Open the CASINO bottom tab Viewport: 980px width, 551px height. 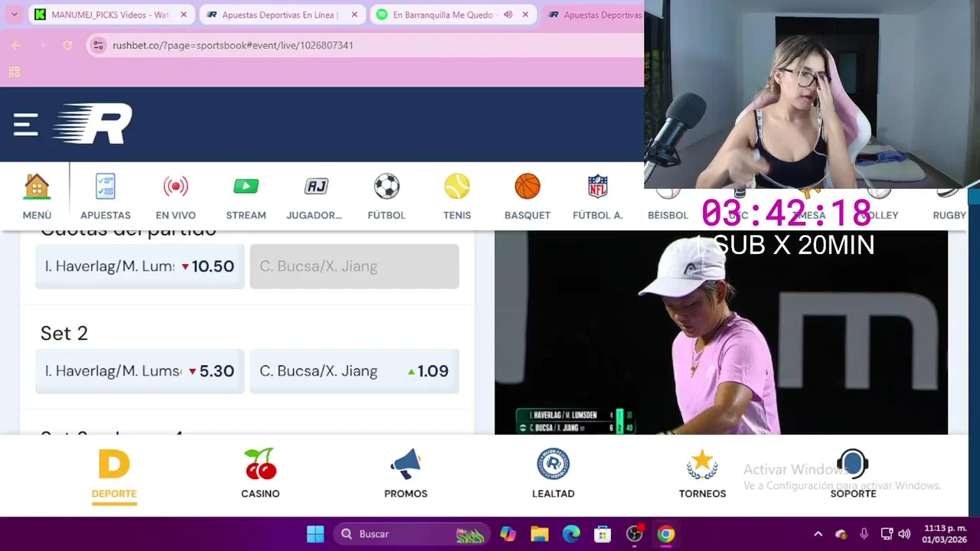(260, 474)
